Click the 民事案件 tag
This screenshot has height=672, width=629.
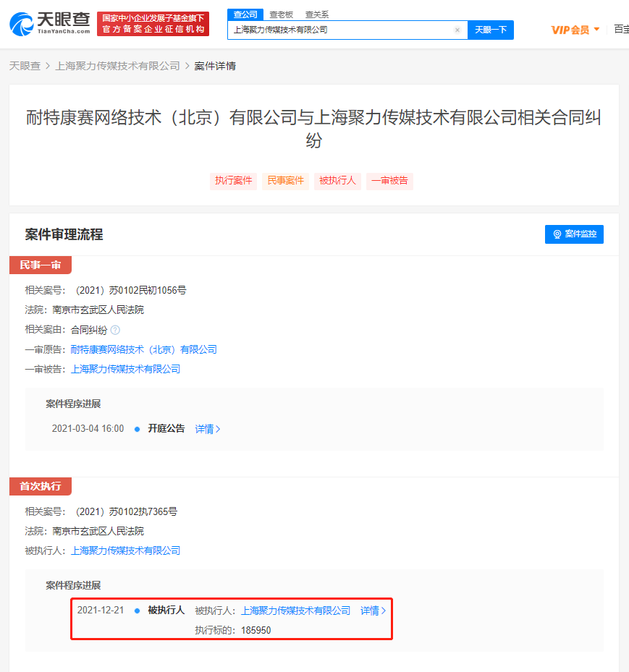pos(286,181)
